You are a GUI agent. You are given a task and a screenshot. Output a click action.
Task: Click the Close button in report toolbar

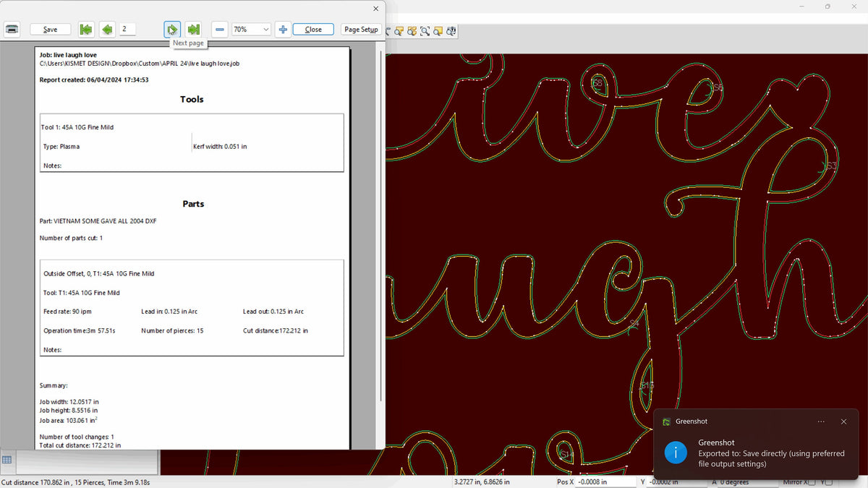313,30
